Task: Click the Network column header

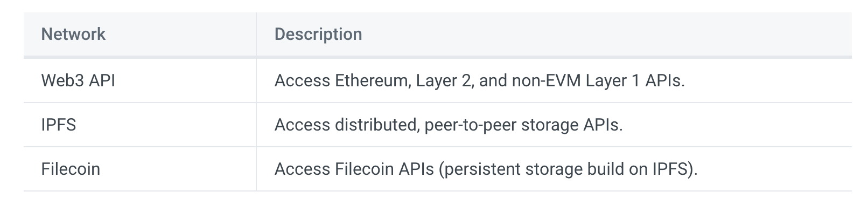Action: 73,34
